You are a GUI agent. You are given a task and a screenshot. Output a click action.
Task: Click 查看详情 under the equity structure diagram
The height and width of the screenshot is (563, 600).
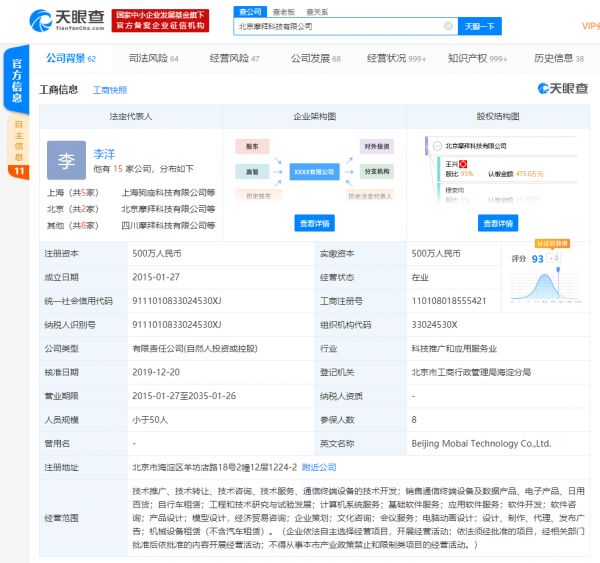499,223
